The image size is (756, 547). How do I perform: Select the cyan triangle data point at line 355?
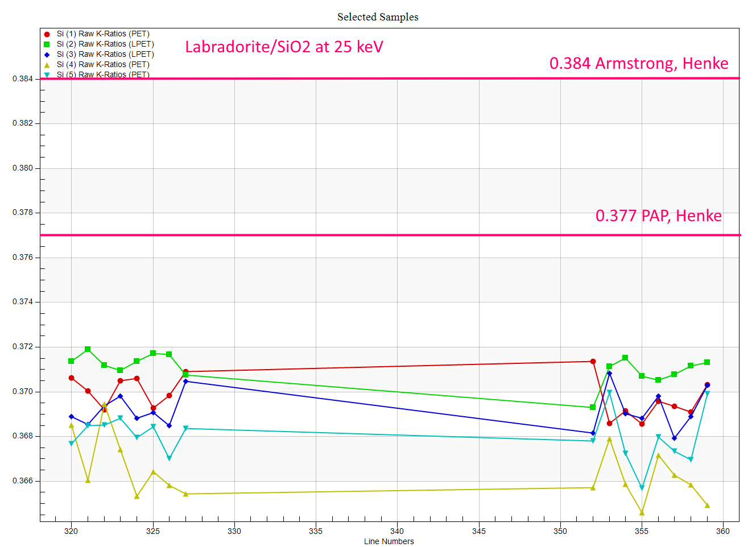pyautogui.click(x=642, y=488)
